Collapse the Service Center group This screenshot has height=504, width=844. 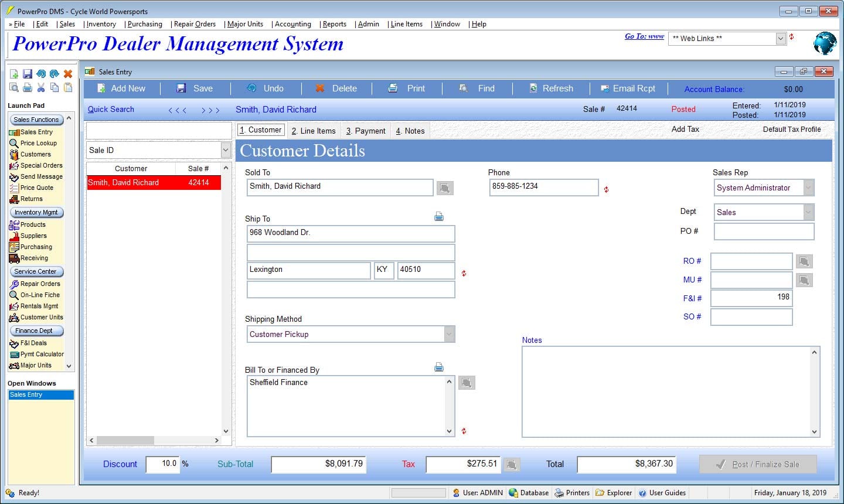point(36,271)
